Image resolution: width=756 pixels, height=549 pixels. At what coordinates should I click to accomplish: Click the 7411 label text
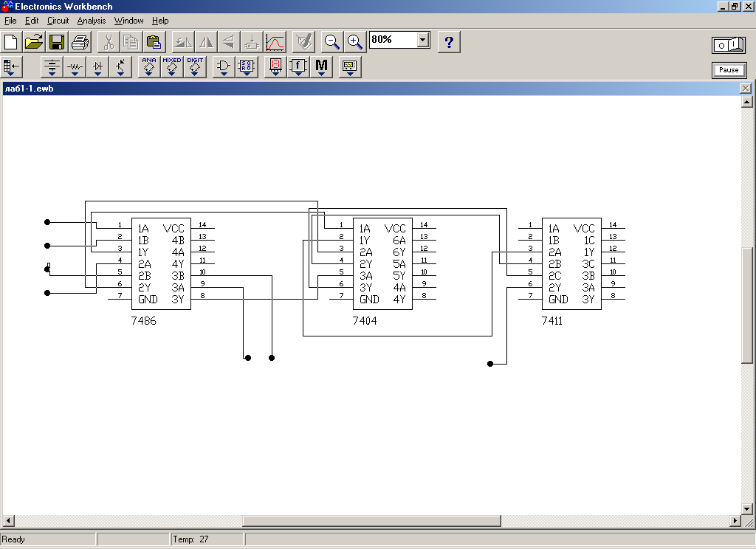[x=552, y=320]
